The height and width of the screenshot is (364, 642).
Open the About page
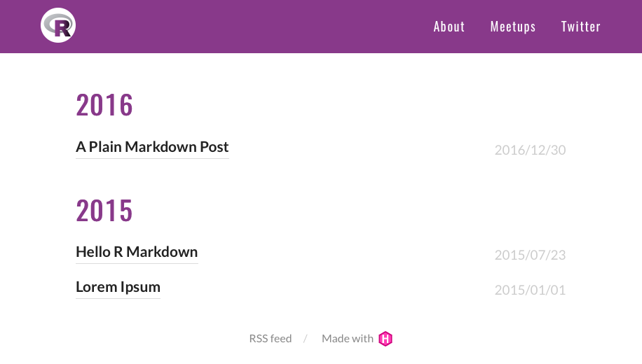pos(449,27)
